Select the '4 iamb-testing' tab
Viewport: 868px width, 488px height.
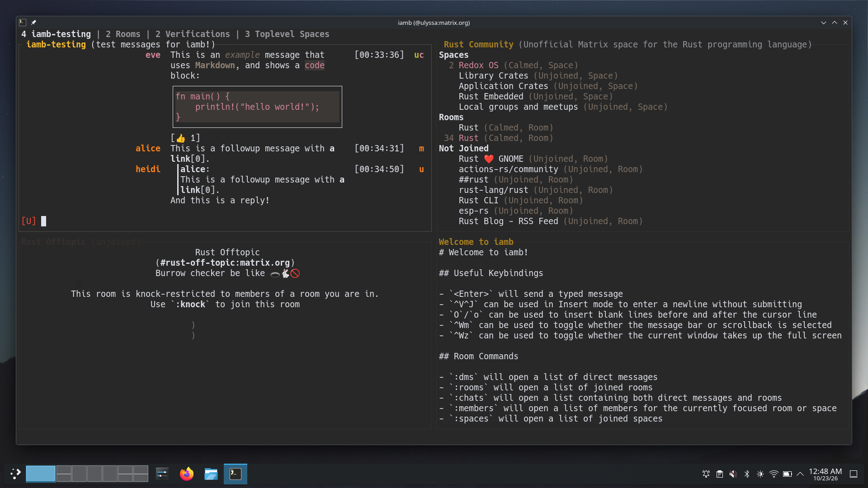(x=56, y=34)
